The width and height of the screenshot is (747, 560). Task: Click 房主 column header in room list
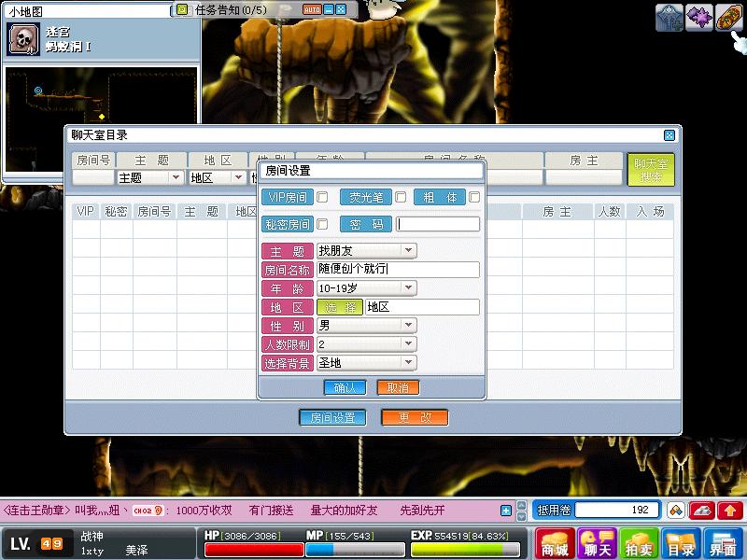point(557,212)
